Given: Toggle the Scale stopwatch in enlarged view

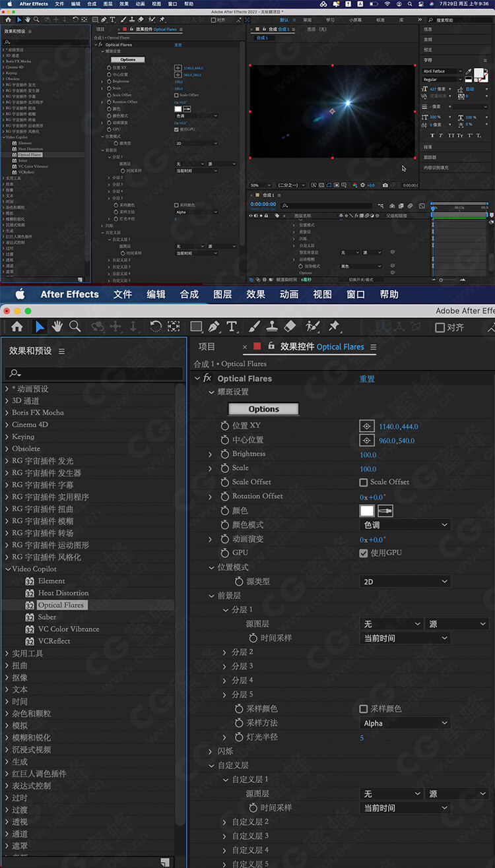Looking at the screenshot, I should [x=225, y=468].
